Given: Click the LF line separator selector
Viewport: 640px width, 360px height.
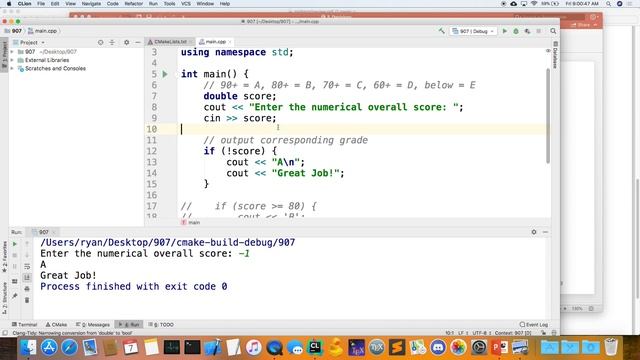Looking at the screenshot, I should 462,333.
